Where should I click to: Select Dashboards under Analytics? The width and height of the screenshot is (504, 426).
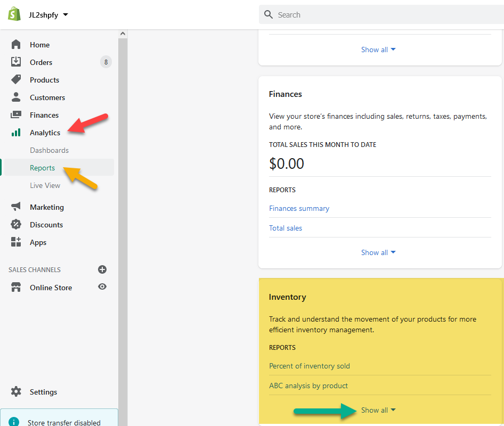point(49,150)
